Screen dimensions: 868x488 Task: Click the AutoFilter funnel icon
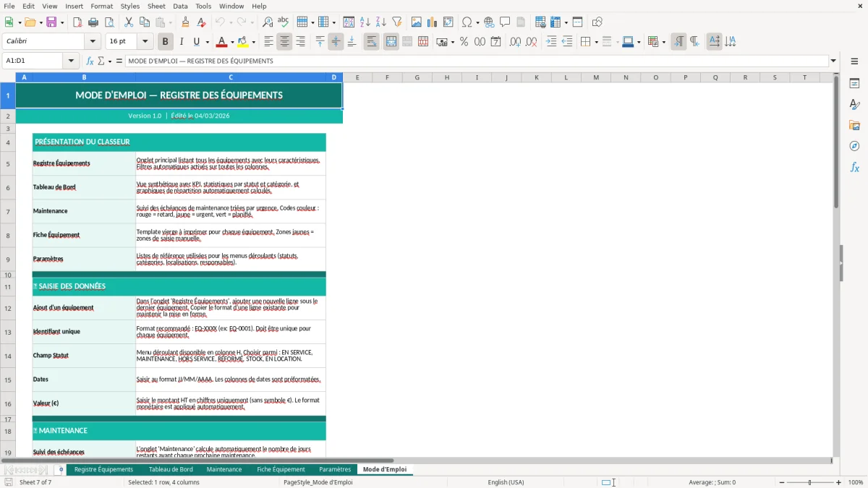point(397,22)
